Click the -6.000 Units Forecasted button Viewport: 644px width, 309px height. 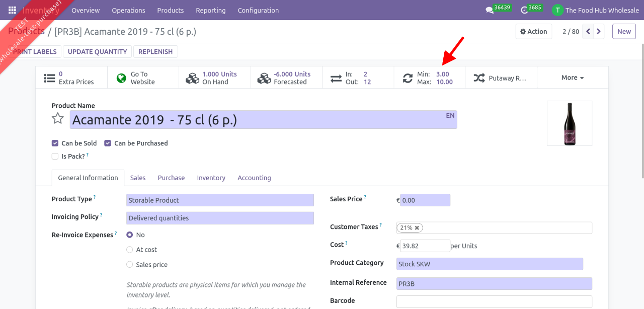pyautogui.click(x=286, y=78)
